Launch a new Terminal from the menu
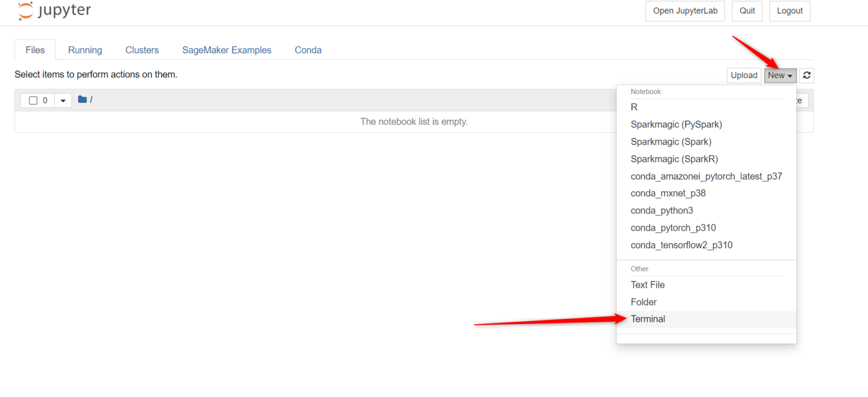The height and width of the screenshot is (397, 868). pos(648,319)
